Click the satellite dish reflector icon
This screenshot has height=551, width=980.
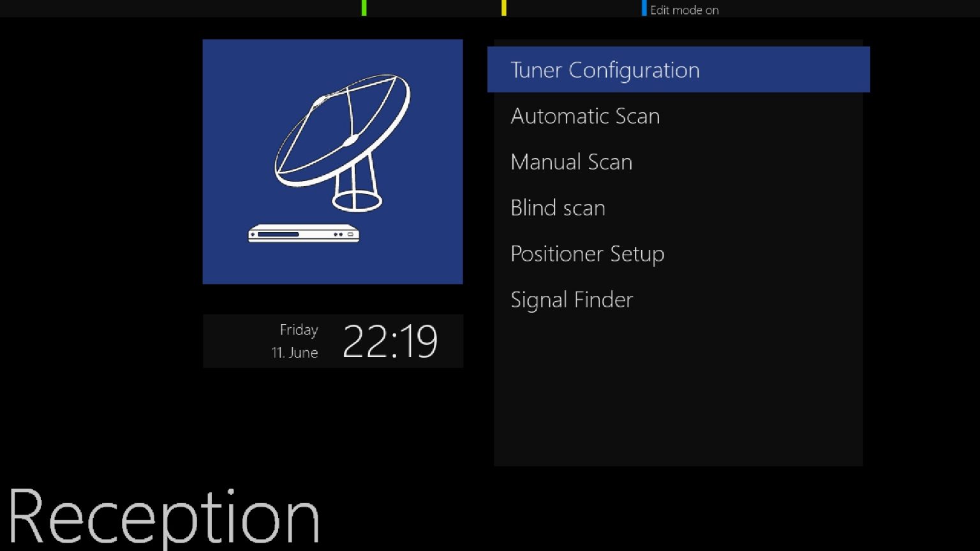tap(343, 131)
